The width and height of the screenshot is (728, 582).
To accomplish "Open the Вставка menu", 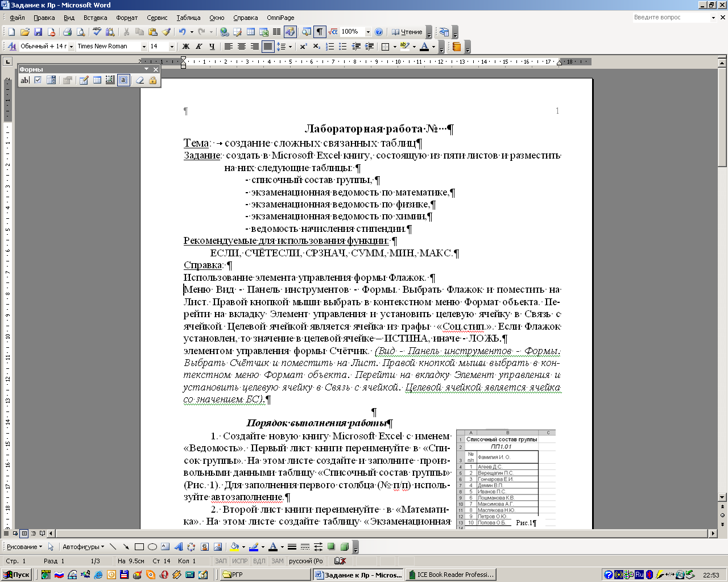I will pyautogui.click(x=95, y=18).
